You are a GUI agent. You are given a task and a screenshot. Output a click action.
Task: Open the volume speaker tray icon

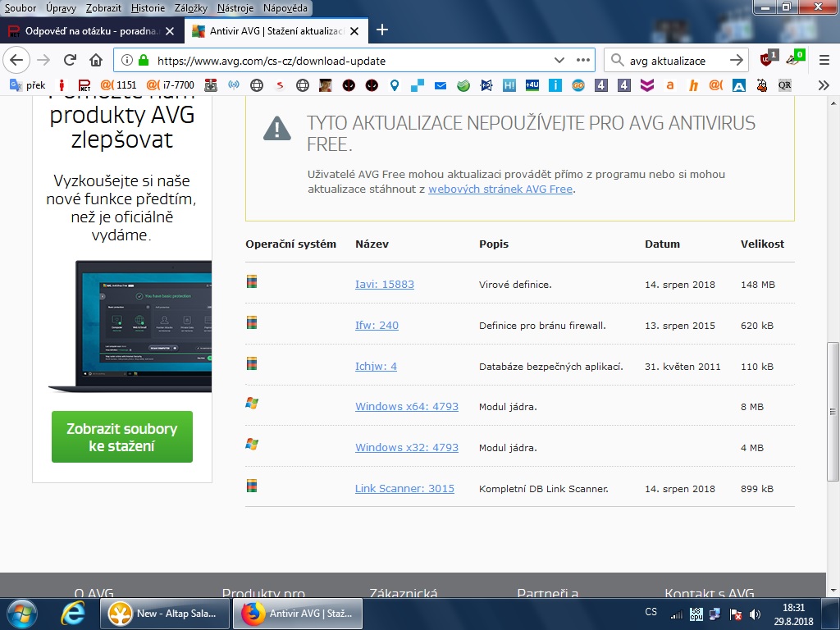[x=756, y=614]
